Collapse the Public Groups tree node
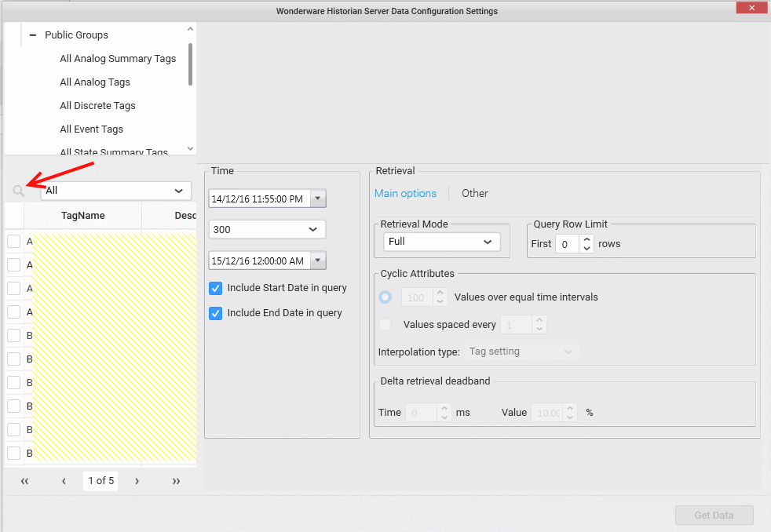This screenshot has width=771, height=532. (32, 35)
